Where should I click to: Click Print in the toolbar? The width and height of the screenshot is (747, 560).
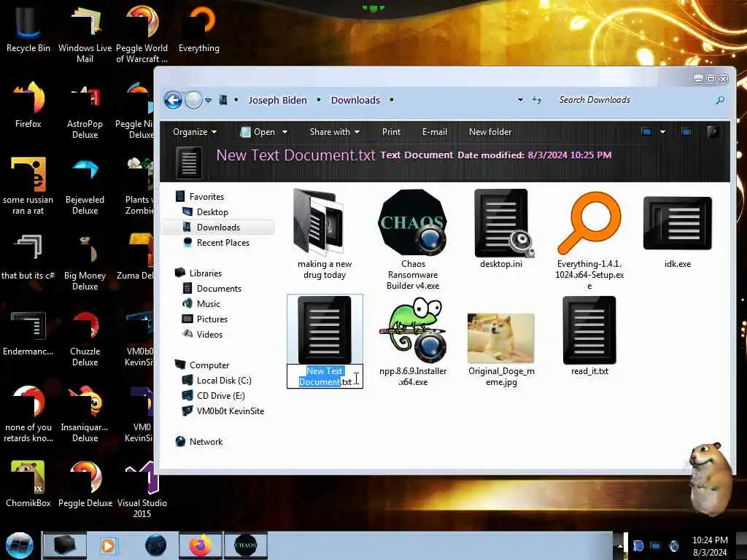(x=391, y=132)
